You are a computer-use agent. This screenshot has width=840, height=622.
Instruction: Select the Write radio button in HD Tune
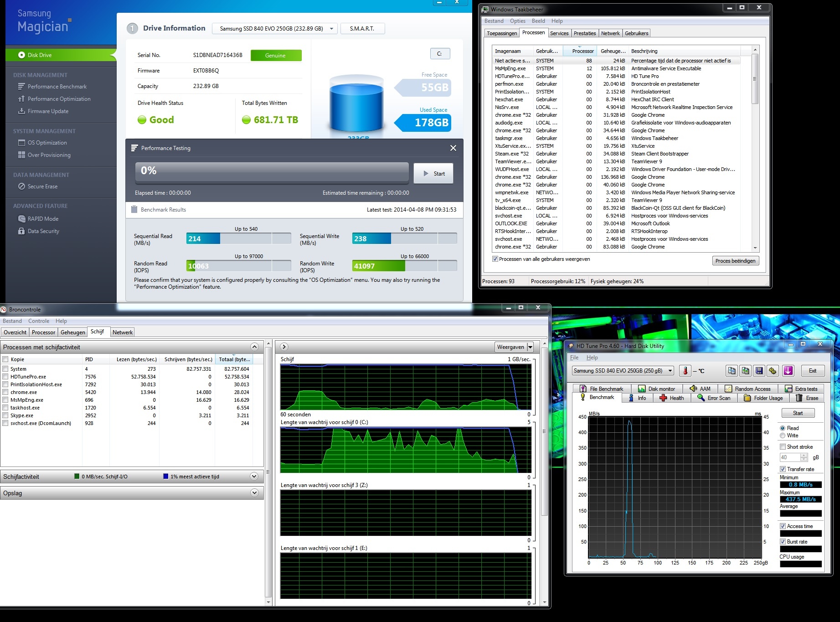tap(783, 435)
